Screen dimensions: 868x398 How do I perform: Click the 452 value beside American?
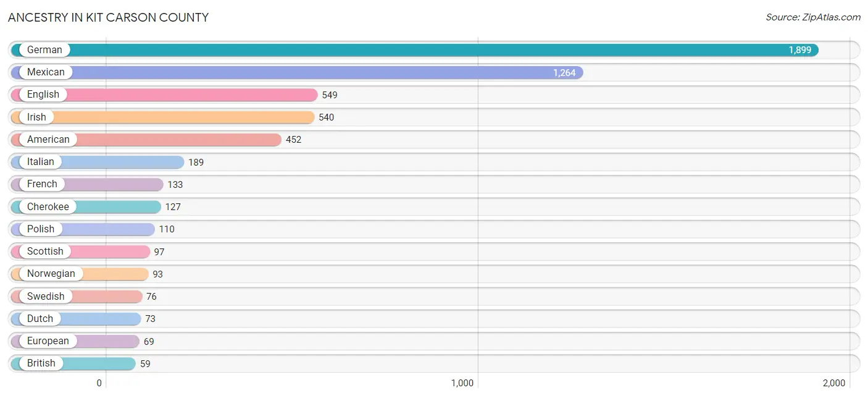click(294, 140)
